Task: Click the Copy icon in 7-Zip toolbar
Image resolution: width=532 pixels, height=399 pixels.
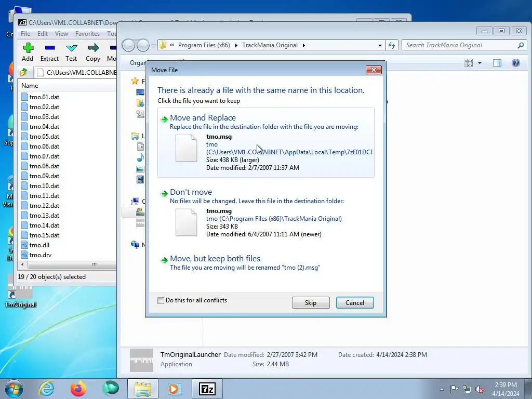Action: click(x=93, y=52)
